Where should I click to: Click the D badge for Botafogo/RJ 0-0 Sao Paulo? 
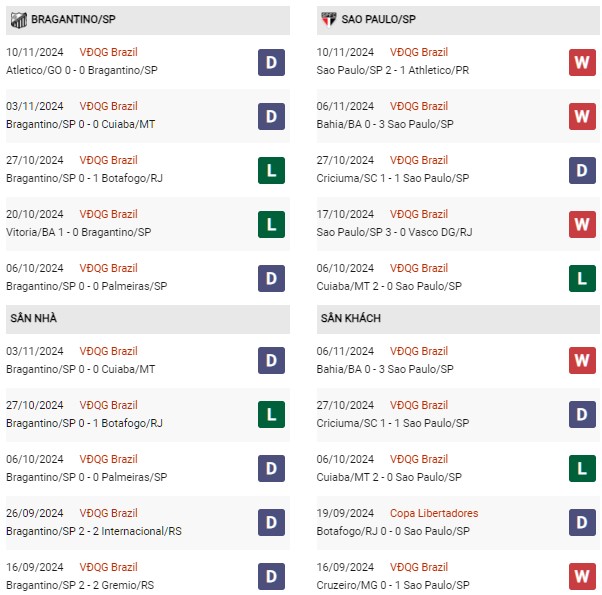582,522
